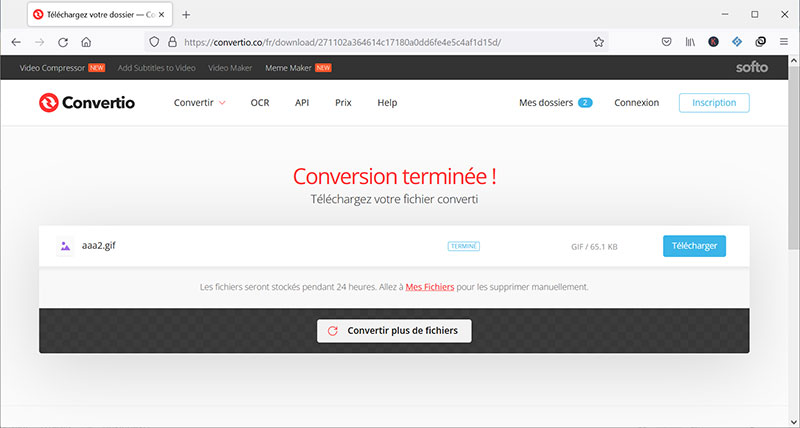800x428 pixels.
Task: Click the browser forward arrow
Action: click(39, 42)
